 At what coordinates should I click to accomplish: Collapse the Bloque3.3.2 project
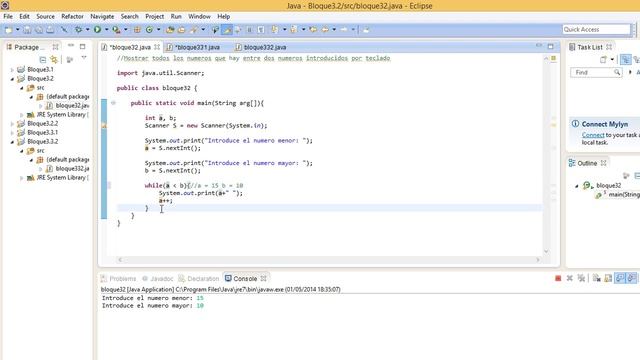(12, 142)
